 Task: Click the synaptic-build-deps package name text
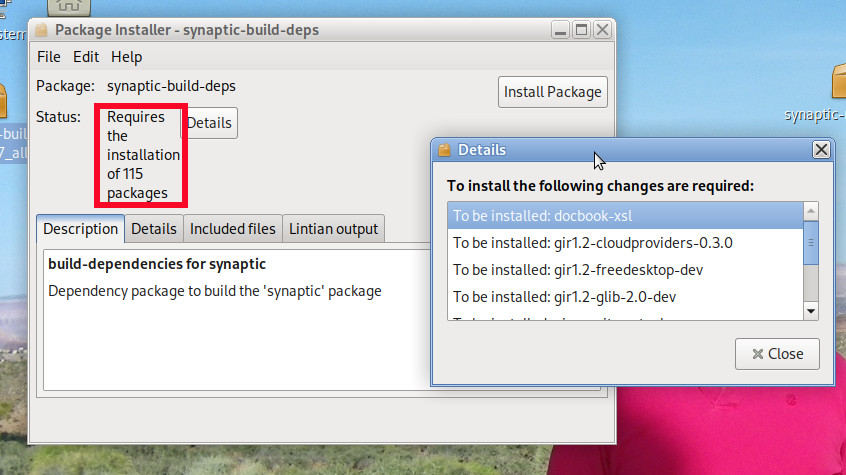[x=171, y=86]
